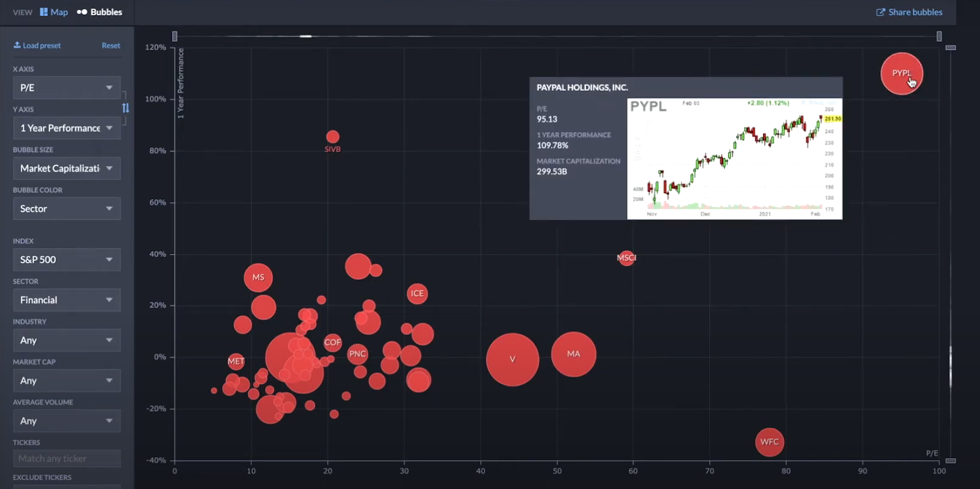The image size is (980, 489).
Task: Click Load preset link
Action: [x=37, y=45]
